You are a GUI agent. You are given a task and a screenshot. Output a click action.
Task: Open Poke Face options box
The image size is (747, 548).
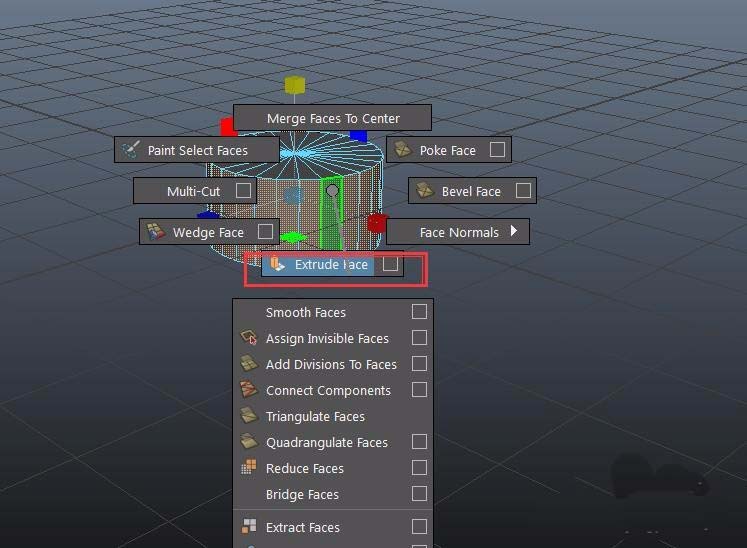[x=497, y=150]
